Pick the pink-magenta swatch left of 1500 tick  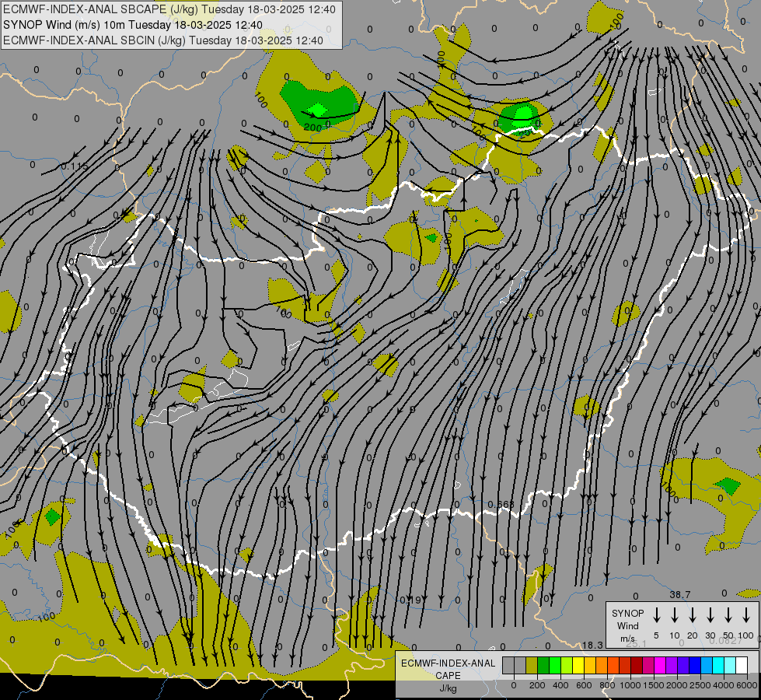tap(649, 666)
